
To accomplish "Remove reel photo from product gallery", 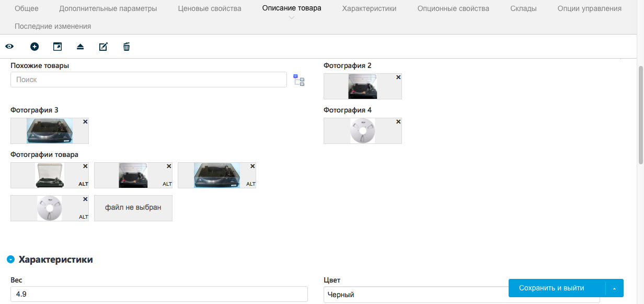I will 85,199.
